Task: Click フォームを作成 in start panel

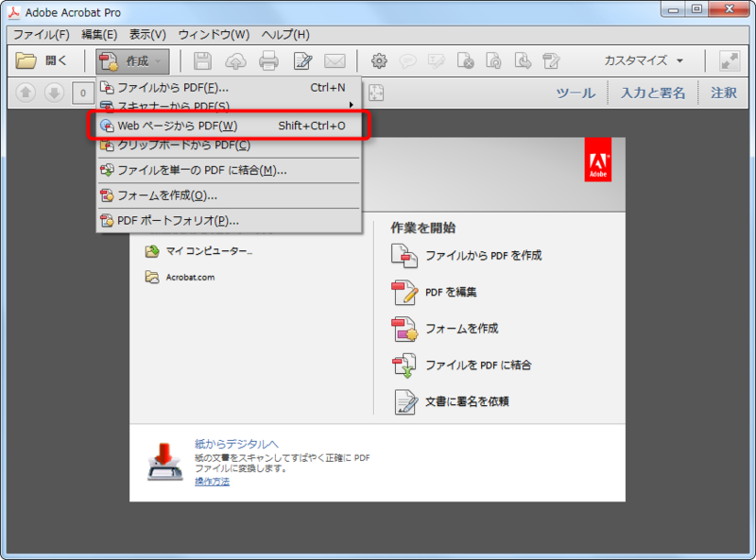Action: point(462,329)
